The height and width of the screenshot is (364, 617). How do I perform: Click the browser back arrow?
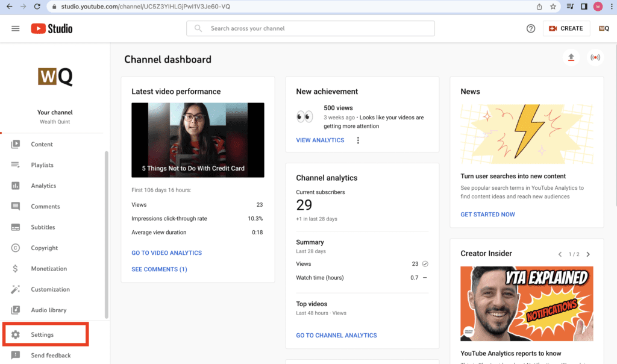click(x=10, y=6)
